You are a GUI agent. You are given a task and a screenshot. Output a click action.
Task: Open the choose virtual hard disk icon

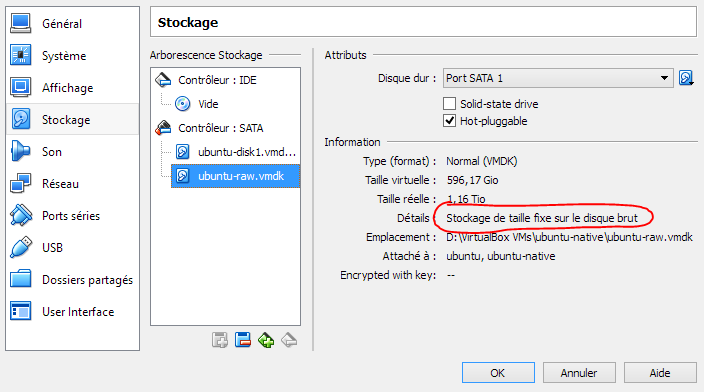point(686,78)
